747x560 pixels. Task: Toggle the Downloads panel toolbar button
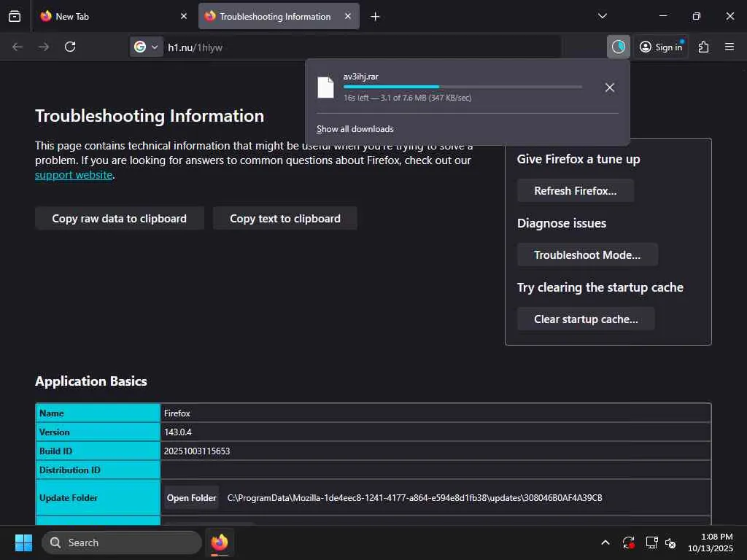pos(619,47)
